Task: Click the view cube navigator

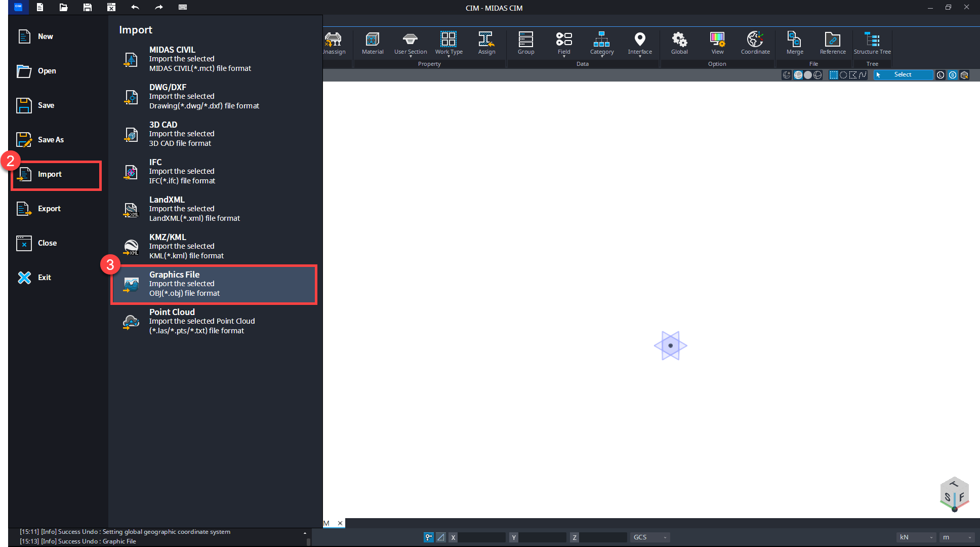Action: 954,494
